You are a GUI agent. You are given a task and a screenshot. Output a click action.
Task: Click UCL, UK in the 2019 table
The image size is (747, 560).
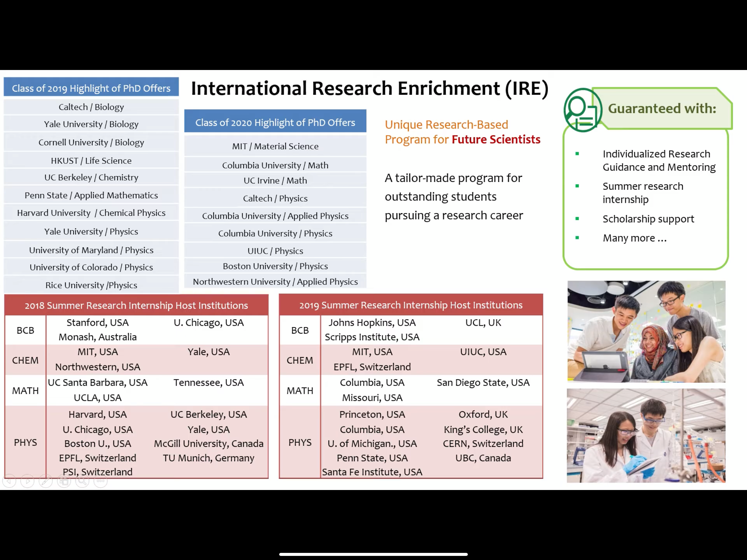coord(483,323)
